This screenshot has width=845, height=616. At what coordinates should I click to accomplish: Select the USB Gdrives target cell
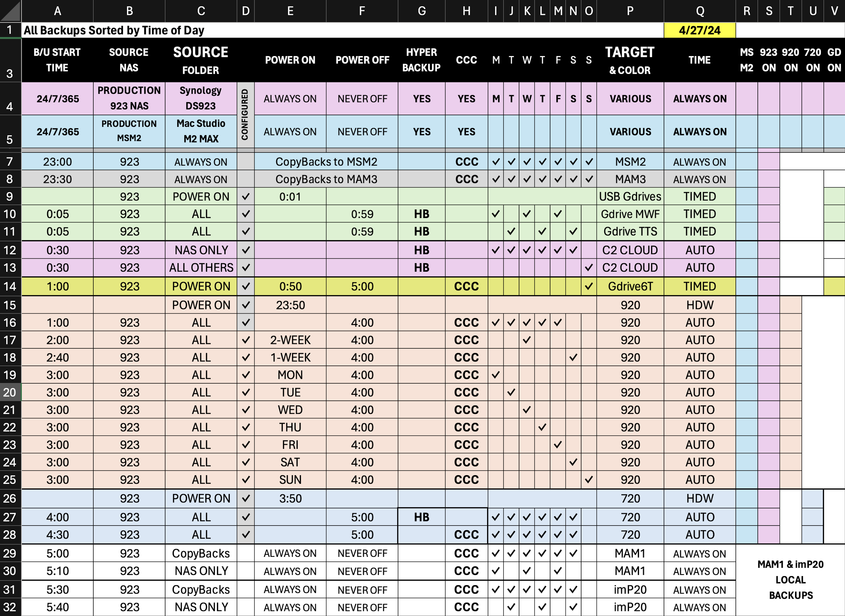tap(630, 197)
